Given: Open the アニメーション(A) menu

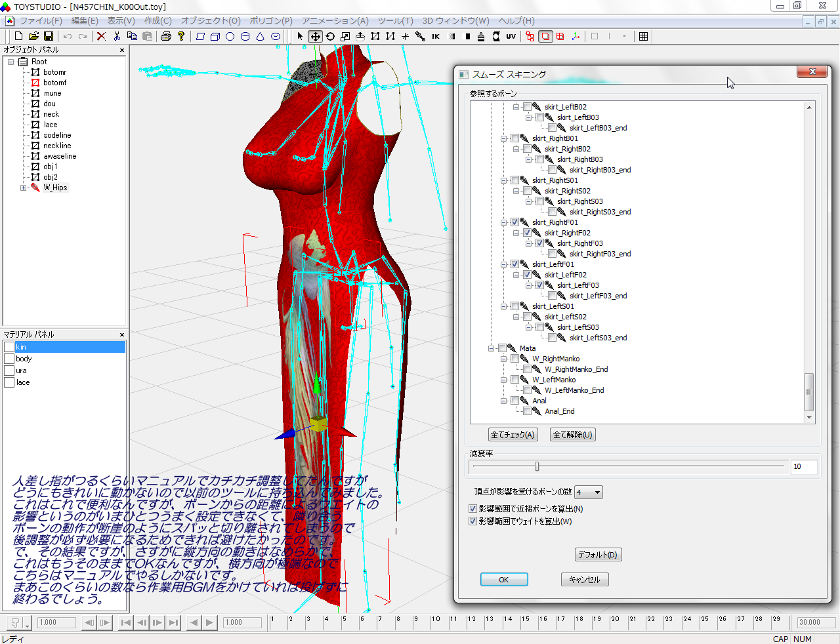Looking at the screenshot, I should [335, 21].
